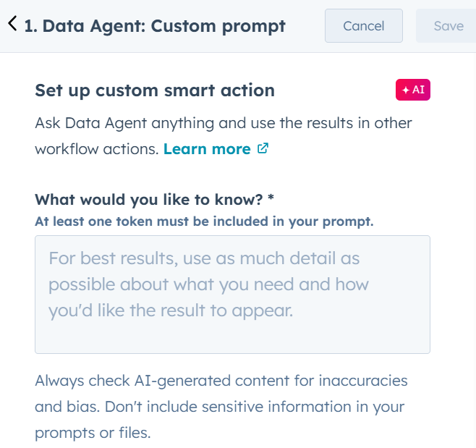Click the required asterisk after the question label
This screenshot has height=448, width=476.
(x=271, y=200)
